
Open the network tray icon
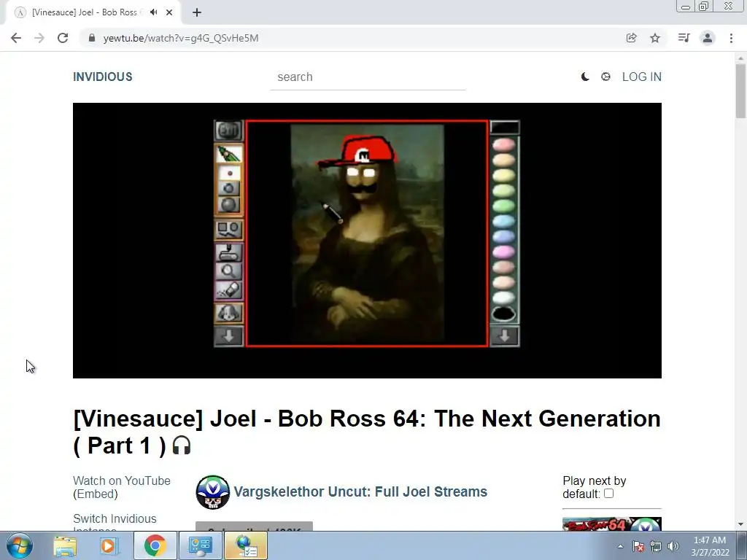tap(656, 546)
